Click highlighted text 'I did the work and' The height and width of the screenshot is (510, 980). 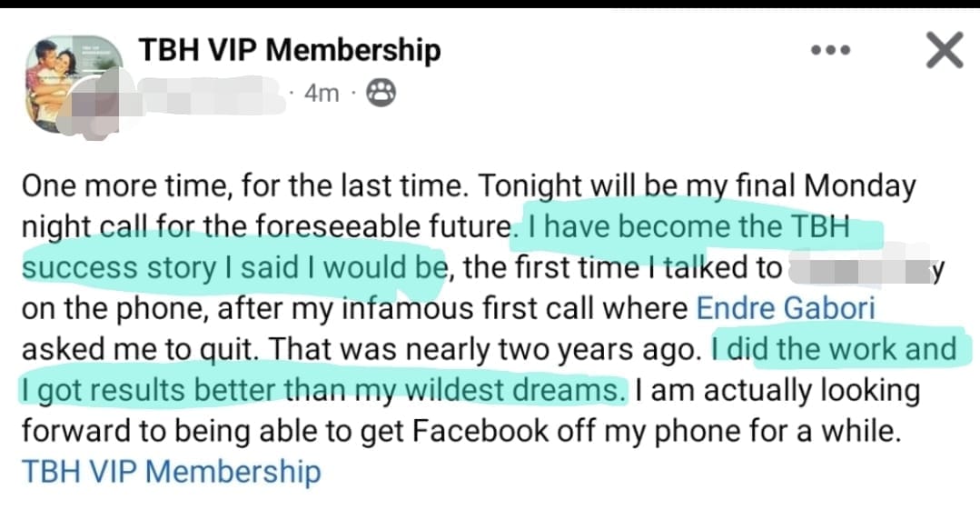pos(835,349)
